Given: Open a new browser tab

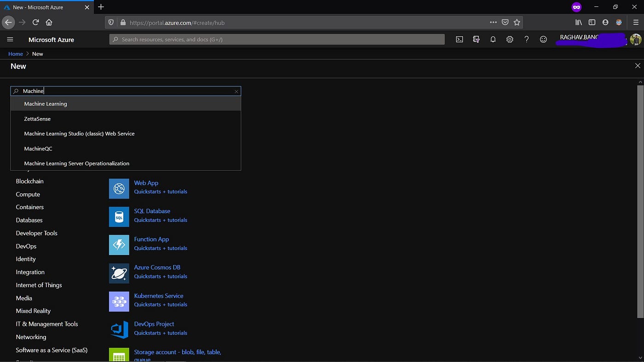Looking at the screenshot, I should pyautogui.click(x=101, y=7).
